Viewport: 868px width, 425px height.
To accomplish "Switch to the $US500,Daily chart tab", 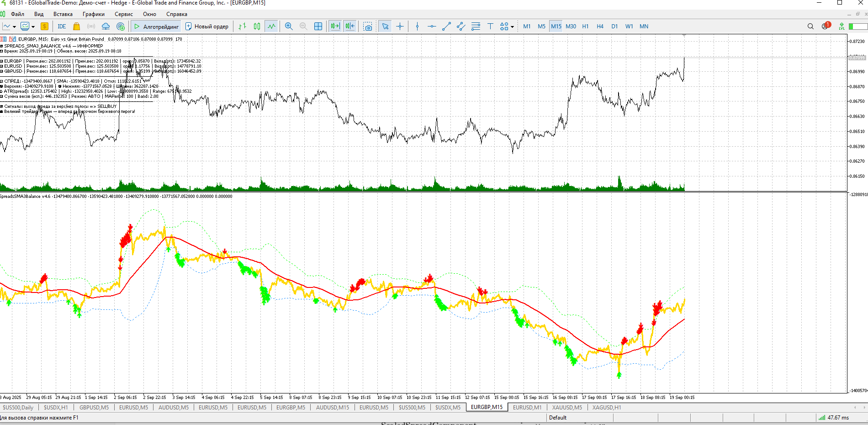I will 18,408.
